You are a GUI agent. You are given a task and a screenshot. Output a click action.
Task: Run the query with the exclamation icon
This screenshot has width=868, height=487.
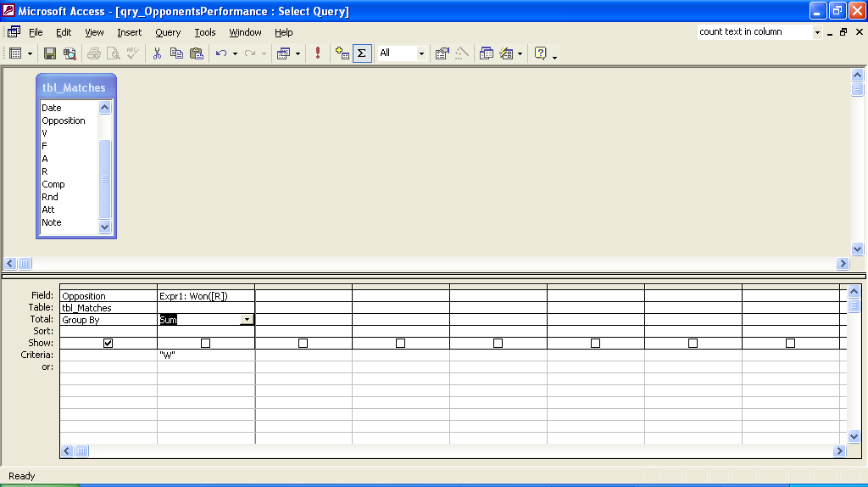[x=318, y=53]
